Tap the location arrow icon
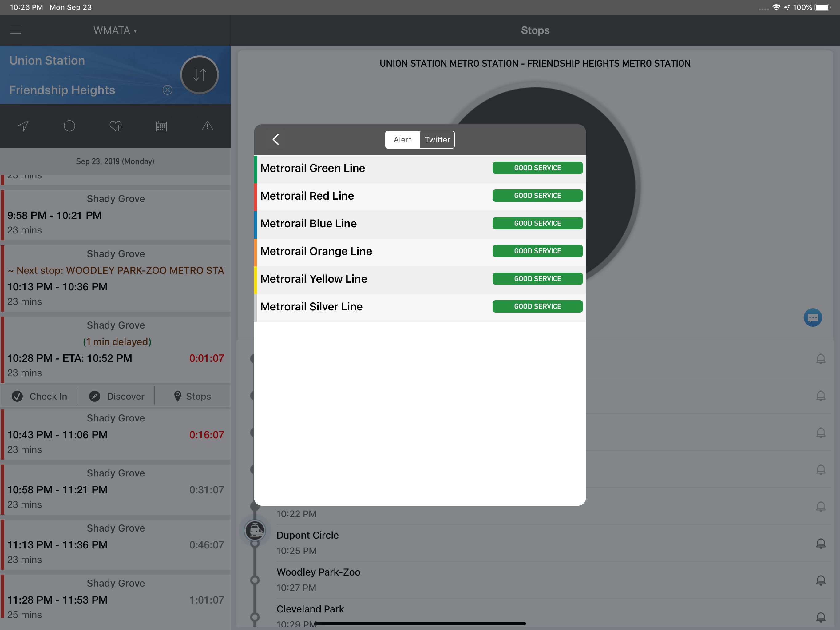840x630 pixels. pos(24,126)
